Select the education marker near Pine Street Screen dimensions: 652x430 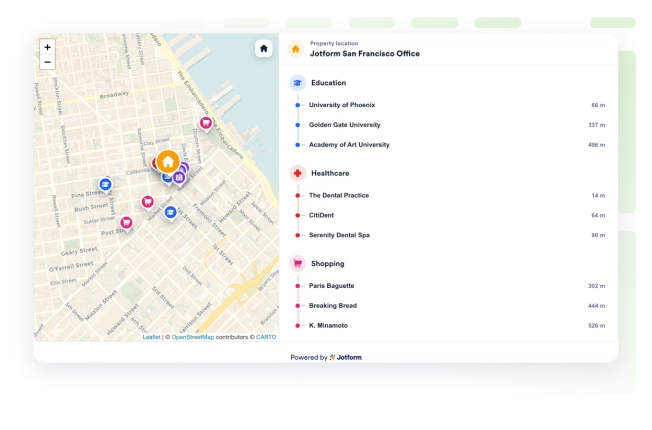click(x=105, y=185)
